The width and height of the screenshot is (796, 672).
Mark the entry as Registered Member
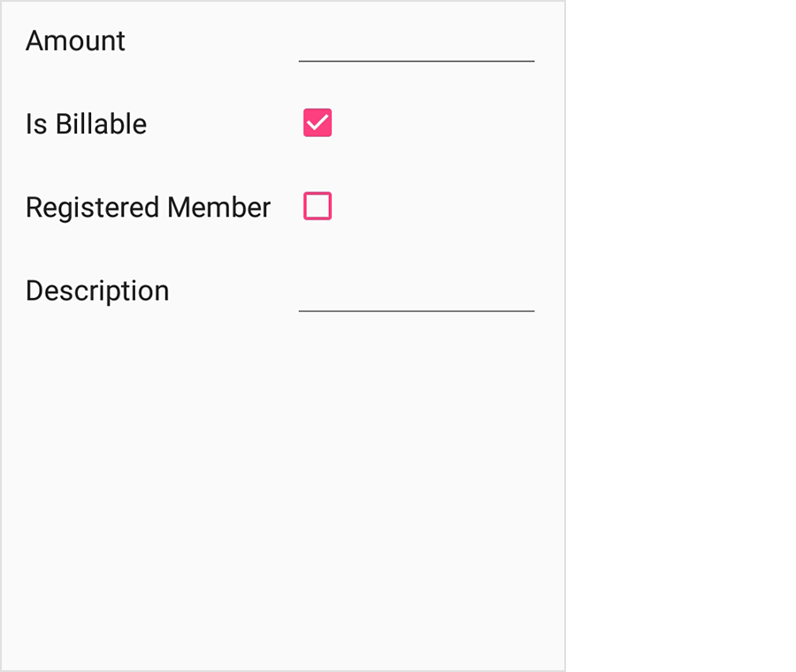(318, 206)
